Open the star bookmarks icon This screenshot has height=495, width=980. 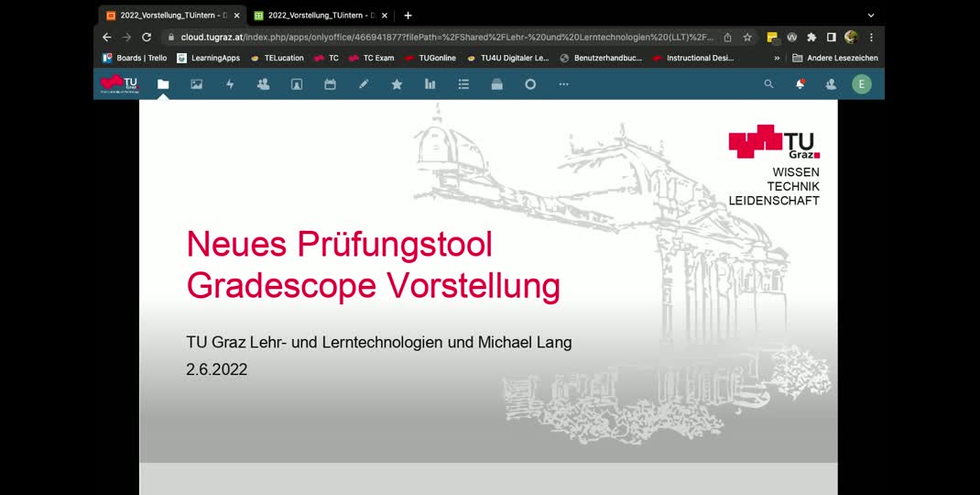[397, 83]
